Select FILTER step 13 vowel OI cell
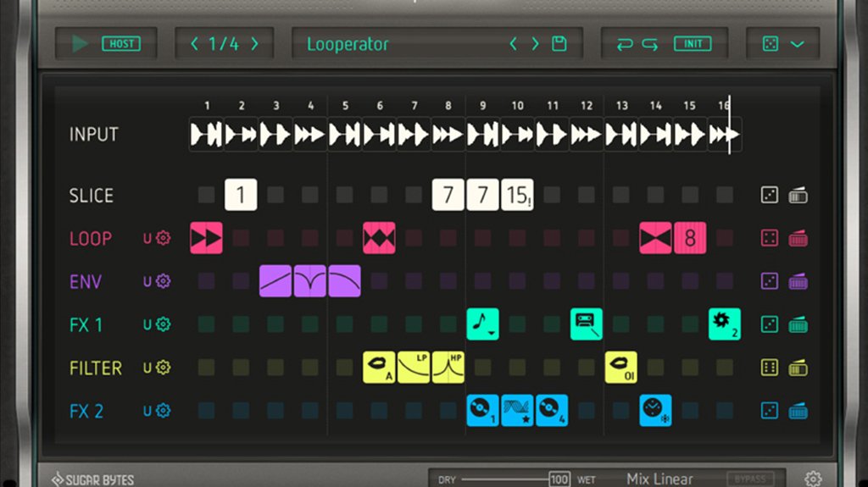Image resolution: width=868 pixels, height=487 pixels. pos(620,368)
